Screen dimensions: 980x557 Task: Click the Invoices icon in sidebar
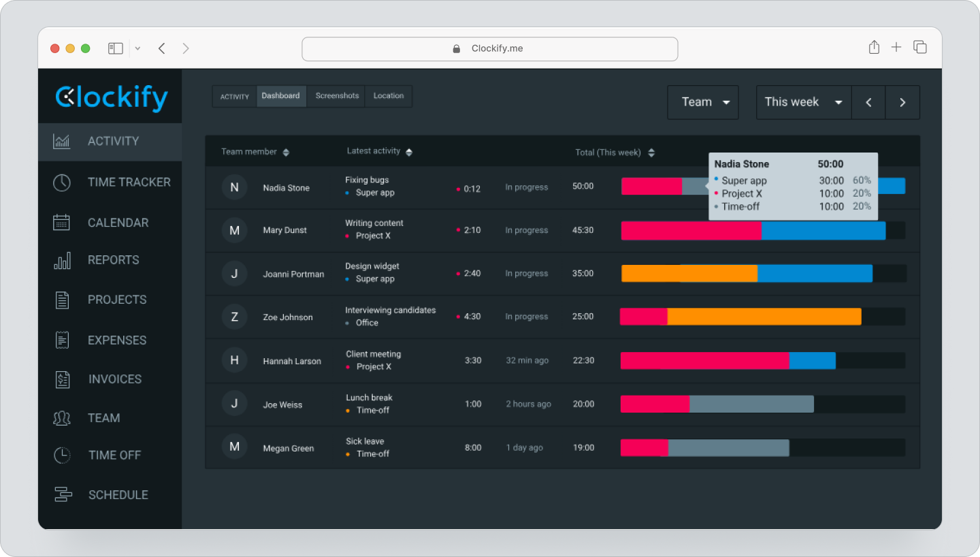[62, 379]
